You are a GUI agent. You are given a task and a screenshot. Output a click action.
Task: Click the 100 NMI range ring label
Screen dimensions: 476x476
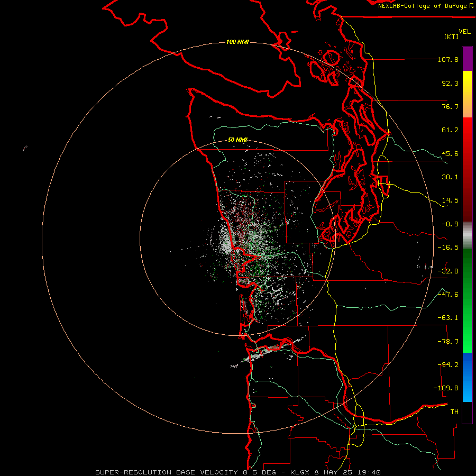pyautogui.click(x=237, y=42)
